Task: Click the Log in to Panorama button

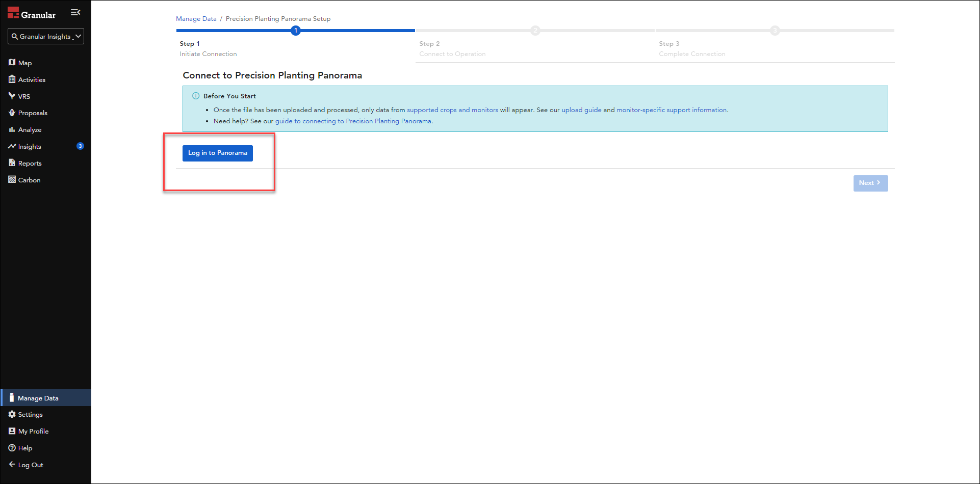Action: click(x=218, y=153)
